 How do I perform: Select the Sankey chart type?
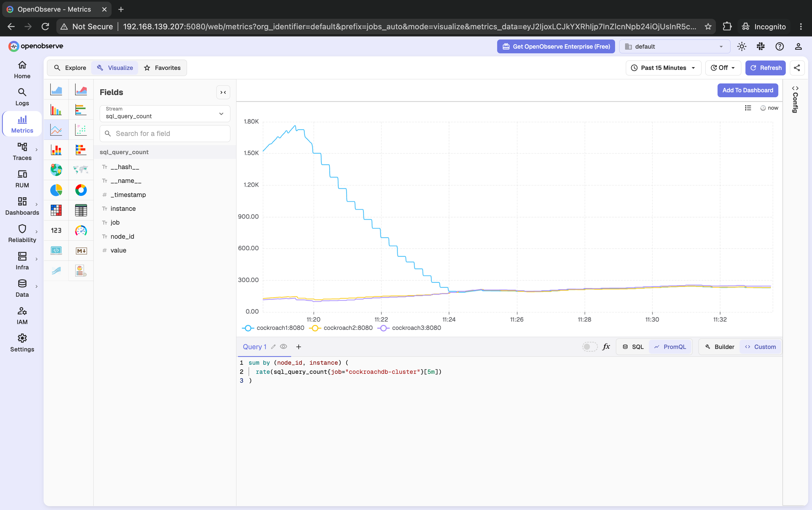[56, 270]
